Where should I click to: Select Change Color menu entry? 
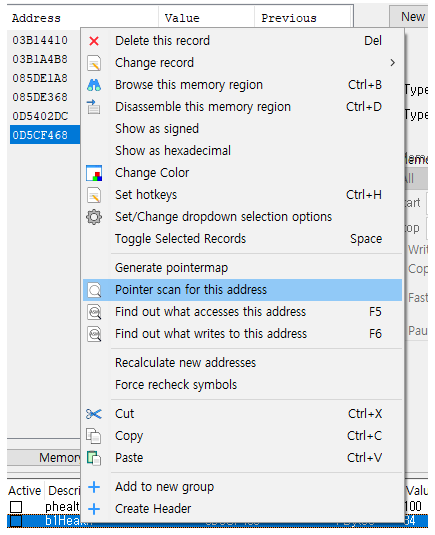pos(243,173)
